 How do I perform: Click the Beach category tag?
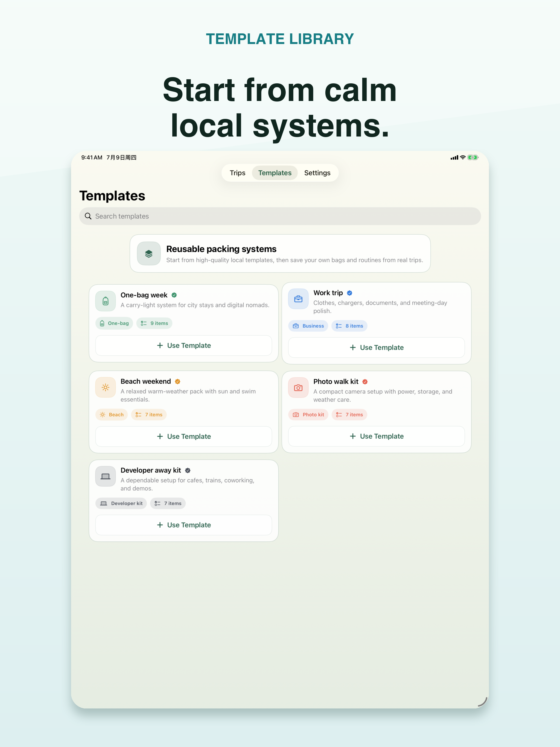(112, 415)
